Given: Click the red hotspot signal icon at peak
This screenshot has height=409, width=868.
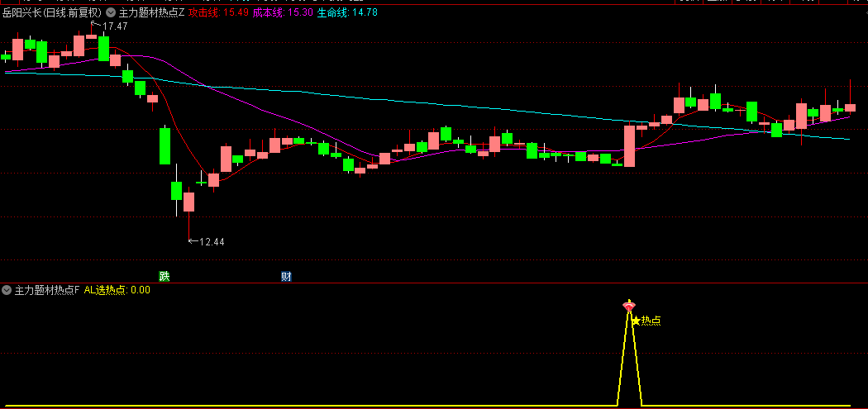Looking at the screenshot, I should click(x=629, y=306).
